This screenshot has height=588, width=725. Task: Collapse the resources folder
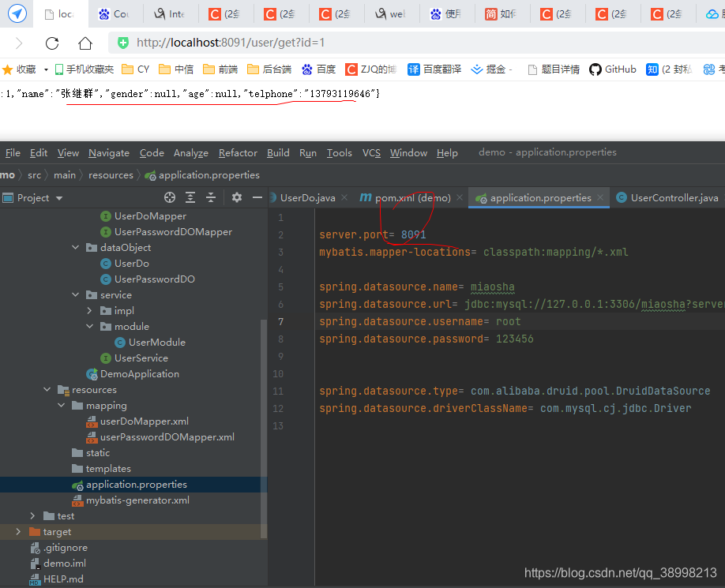click(47, 389)
